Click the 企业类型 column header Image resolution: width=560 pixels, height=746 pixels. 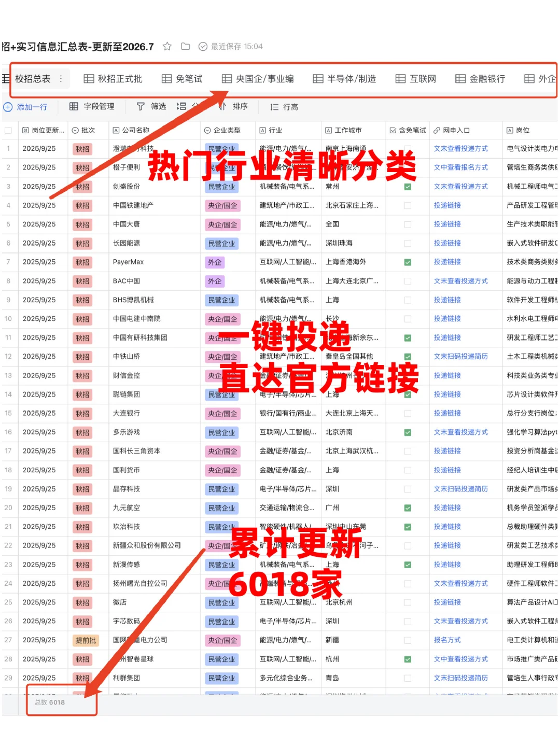228,130
